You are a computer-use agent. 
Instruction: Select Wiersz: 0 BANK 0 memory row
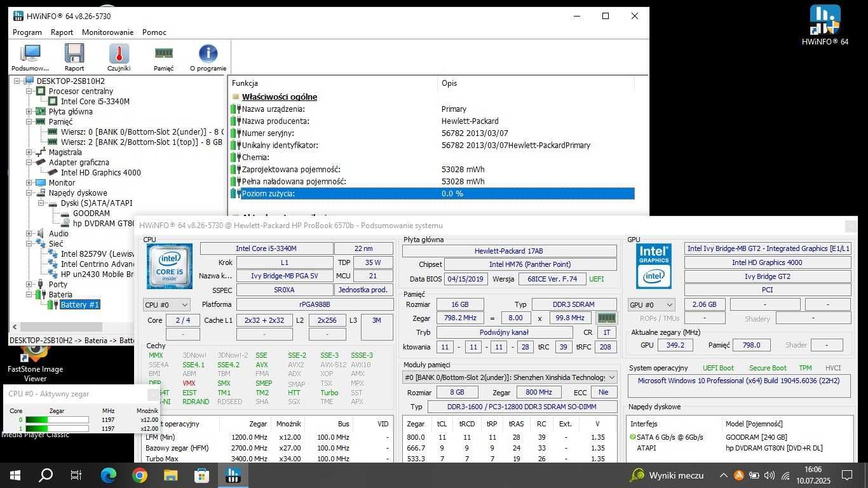pyautogui.click(x=142, y=132)
